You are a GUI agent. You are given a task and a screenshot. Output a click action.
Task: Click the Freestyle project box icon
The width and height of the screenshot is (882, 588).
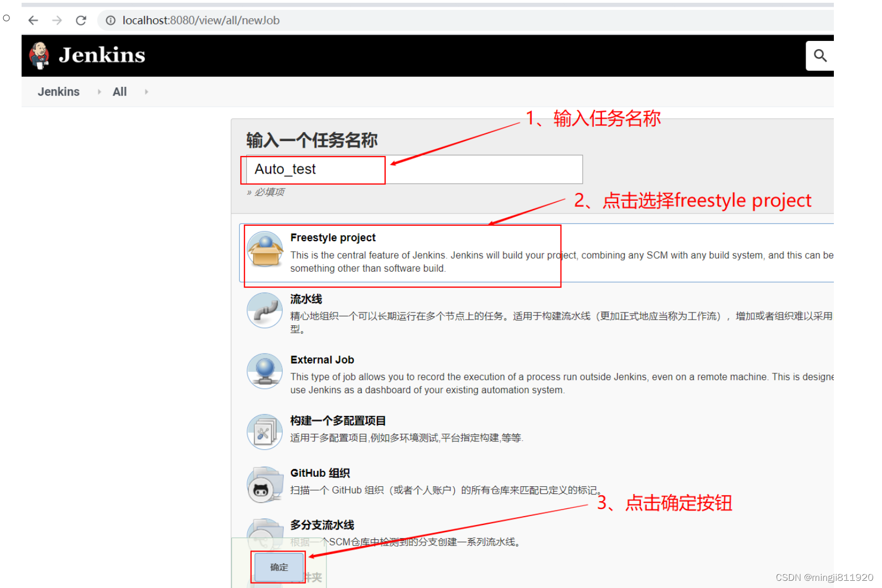[265, 249]
